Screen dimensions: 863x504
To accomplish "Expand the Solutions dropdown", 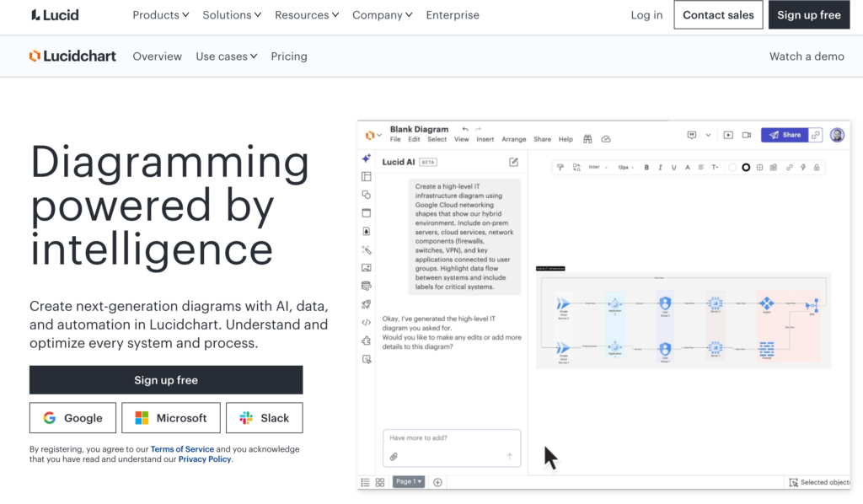I will pos(232,15).
